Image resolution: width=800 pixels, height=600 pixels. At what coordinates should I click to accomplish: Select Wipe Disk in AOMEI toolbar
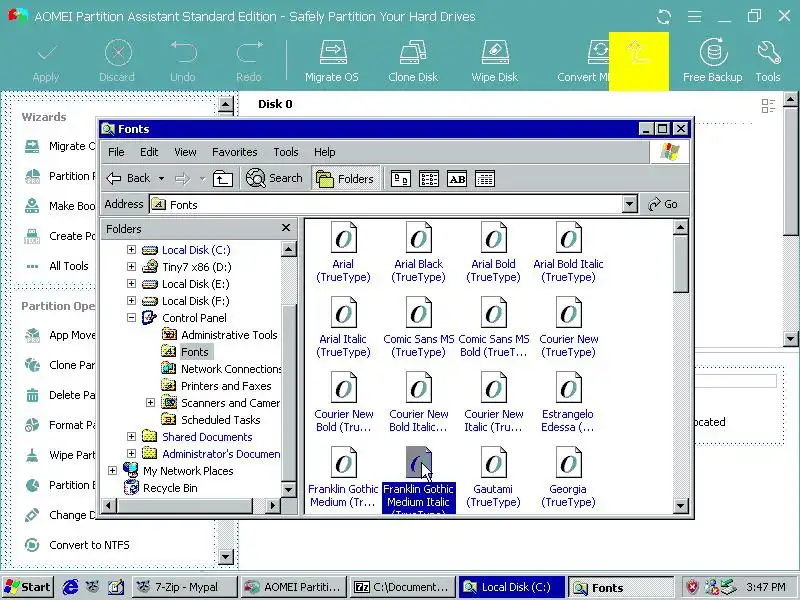(494, 61)
